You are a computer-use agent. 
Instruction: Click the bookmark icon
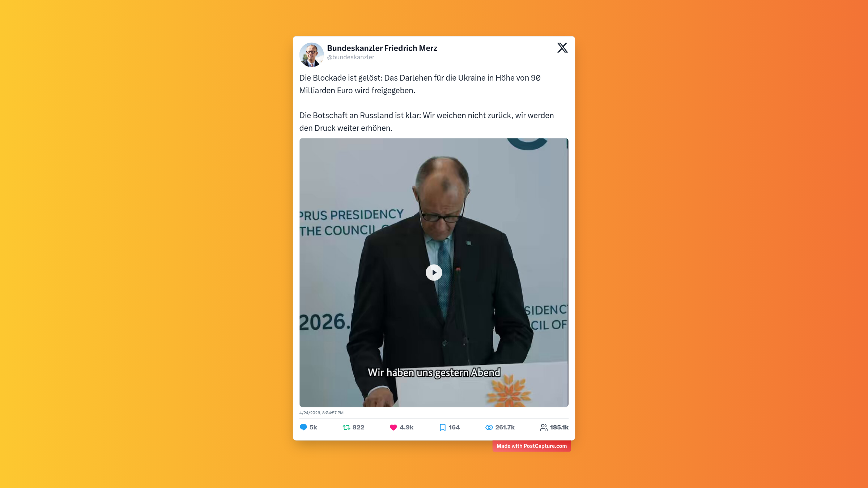pos(442,427)
